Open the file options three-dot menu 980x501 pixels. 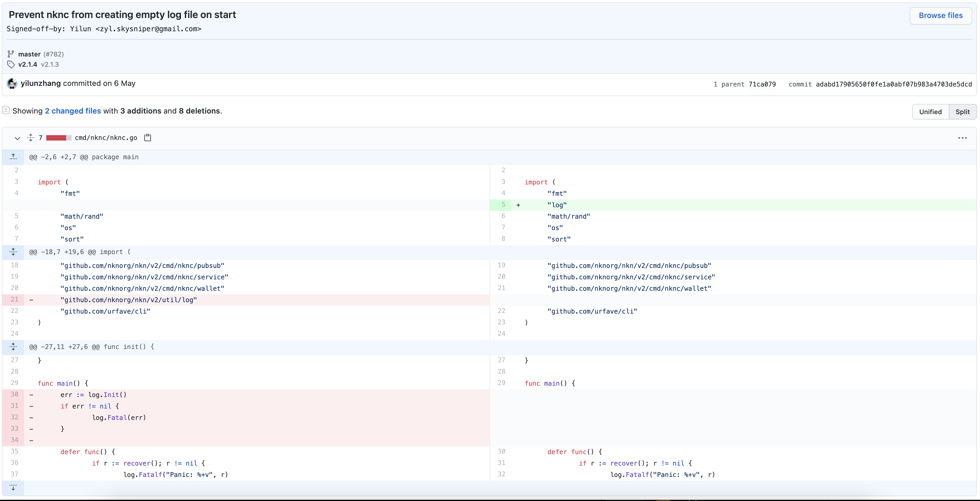pyautogui.click(x=962, y=138)
